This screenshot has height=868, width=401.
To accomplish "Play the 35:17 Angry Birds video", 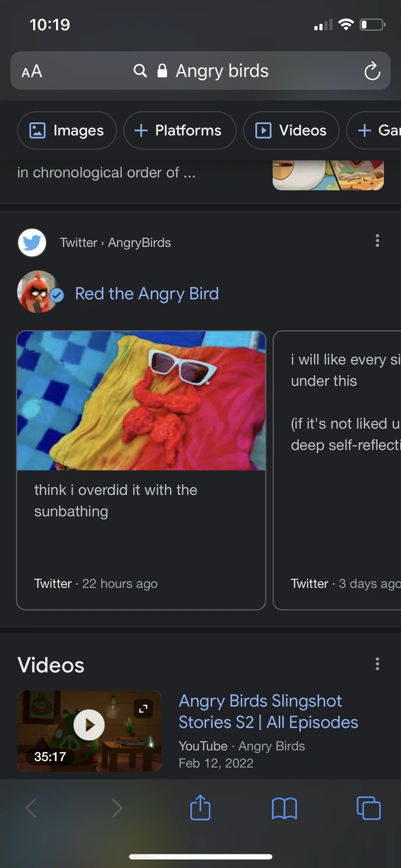I will (x=89, y=725).
